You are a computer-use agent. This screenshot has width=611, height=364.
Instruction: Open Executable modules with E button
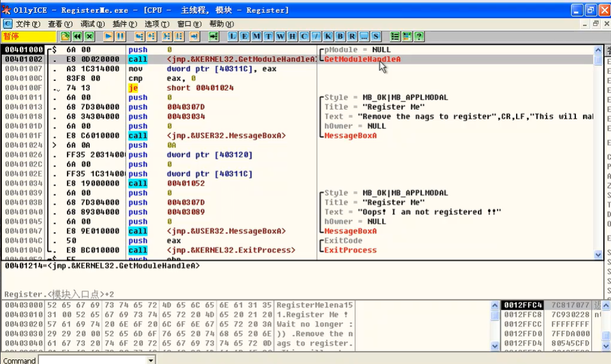pyautogui.click(x=245, y=36)
